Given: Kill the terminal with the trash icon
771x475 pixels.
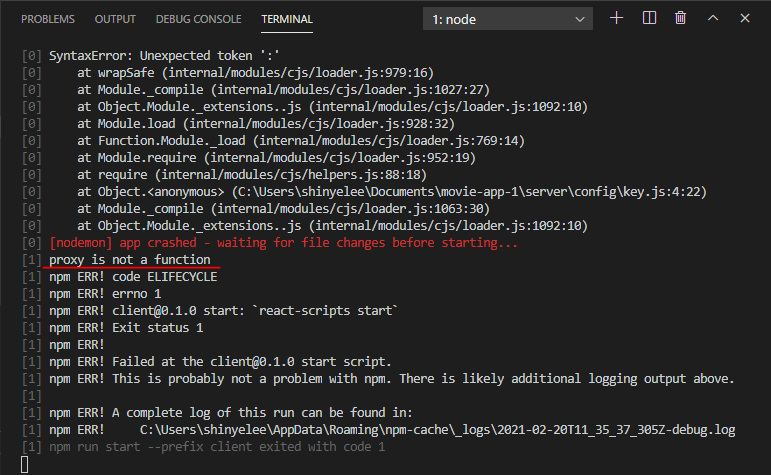Looking at the screenshot, I should coord(681,18).
